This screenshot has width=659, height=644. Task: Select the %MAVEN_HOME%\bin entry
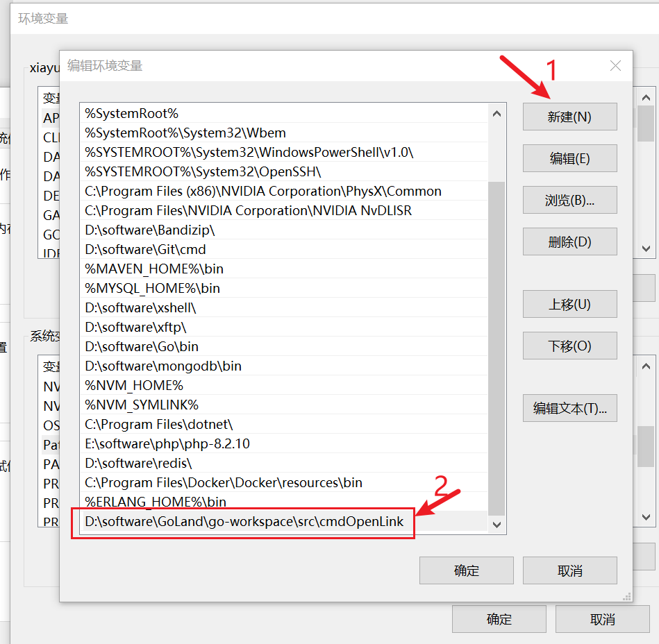pyautogui.click(x=154, y=269)
